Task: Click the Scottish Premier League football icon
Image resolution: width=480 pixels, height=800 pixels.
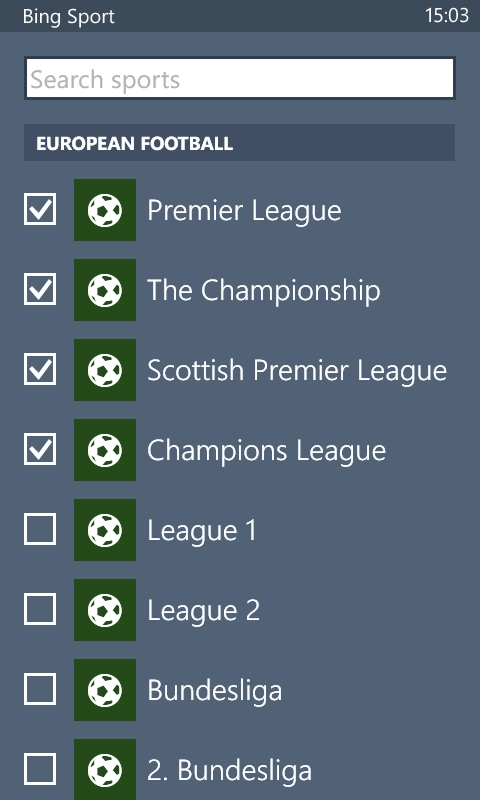Action: pos(105,370)
